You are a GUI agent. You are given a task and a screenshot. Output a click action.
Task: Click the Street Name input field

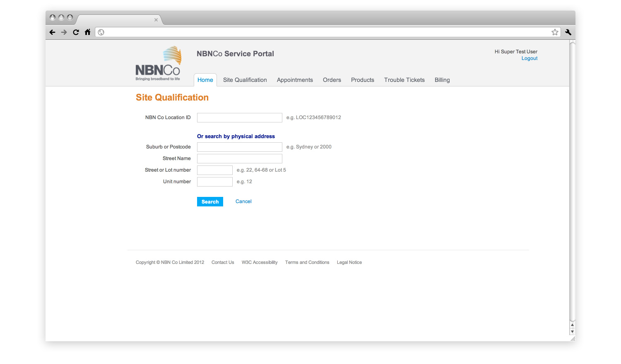pos(240,158)
